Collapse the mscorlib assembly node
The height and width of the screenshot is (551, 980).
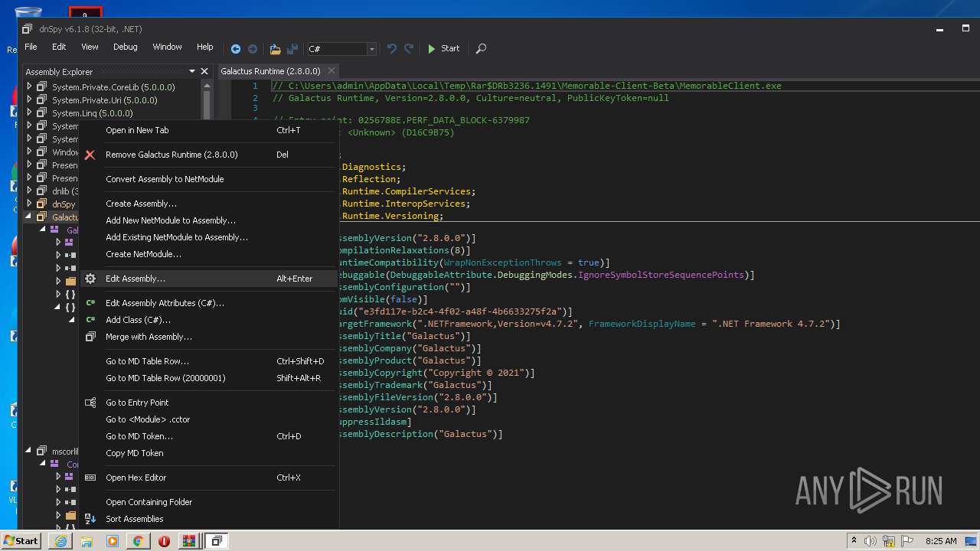(x=29, y=451)
